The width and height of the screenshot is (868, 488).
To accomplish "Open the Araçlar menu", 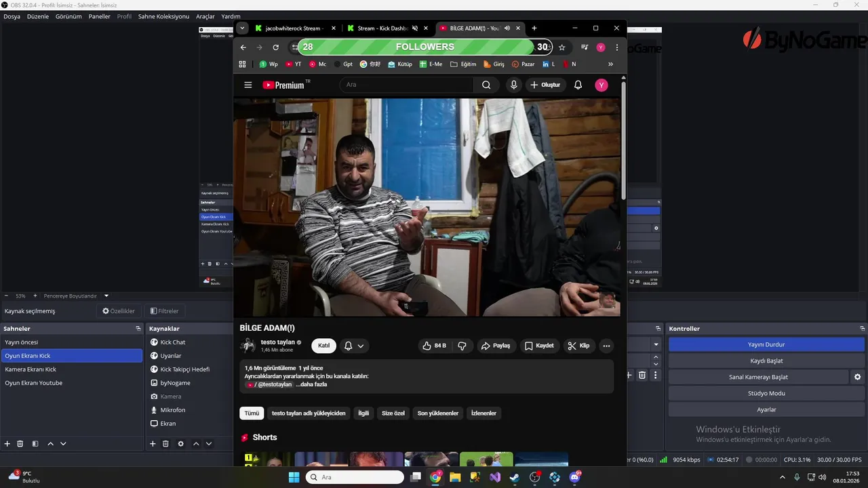I will pos(205,16).
